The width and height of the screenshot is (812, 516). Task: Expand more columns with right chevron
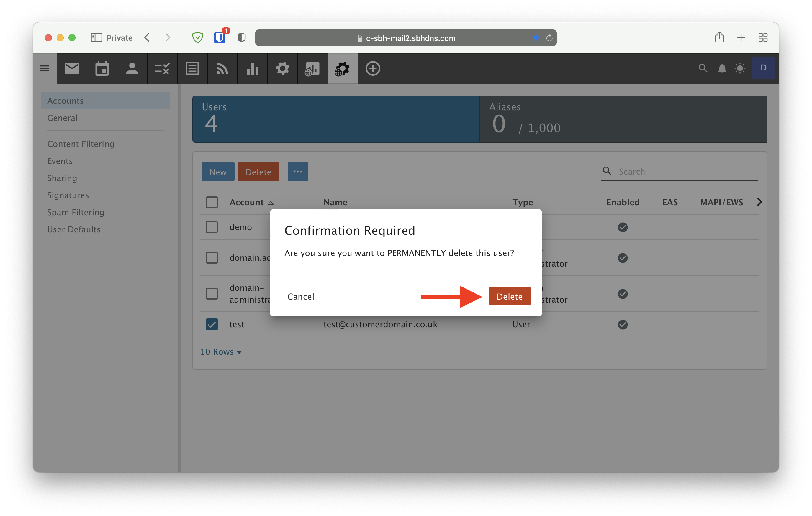point(759,202)
